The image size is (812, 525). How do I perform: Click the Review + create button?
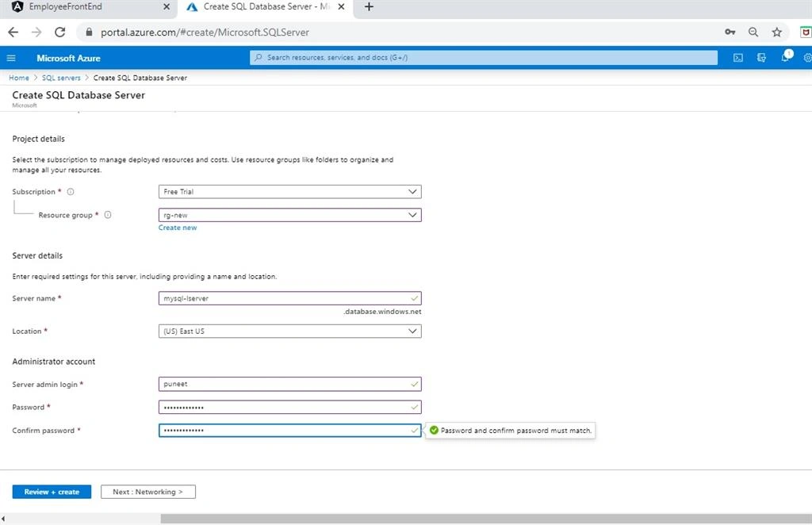[52, 492]
